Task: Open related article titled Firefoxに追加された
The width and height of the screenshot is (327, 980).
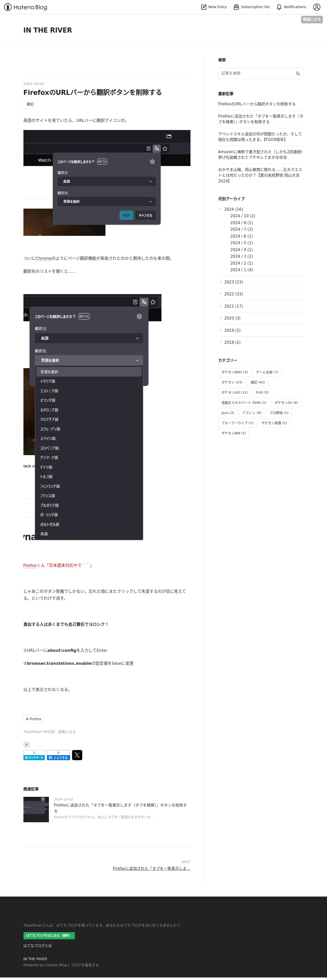Action: pos(120,808)
